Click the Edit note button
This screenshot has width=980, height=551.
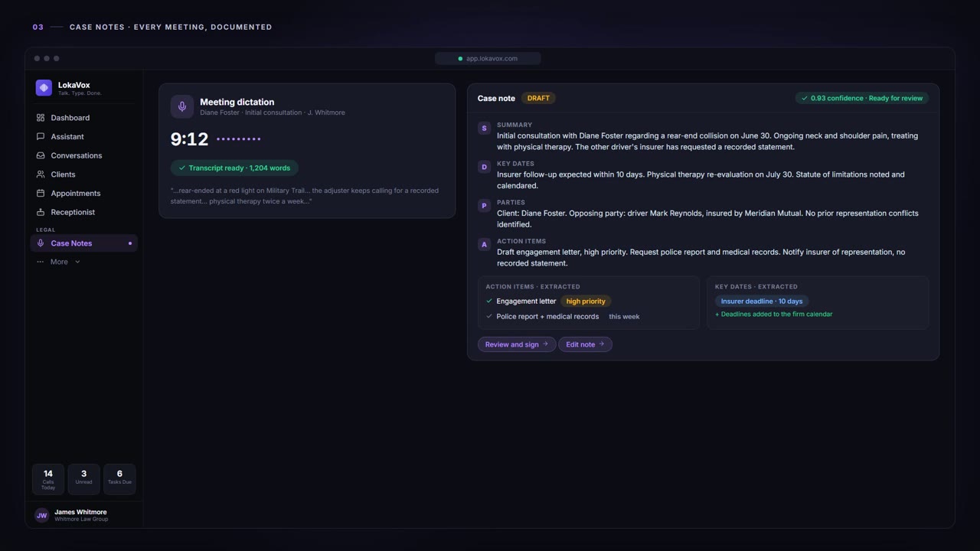tap(585, 344)
